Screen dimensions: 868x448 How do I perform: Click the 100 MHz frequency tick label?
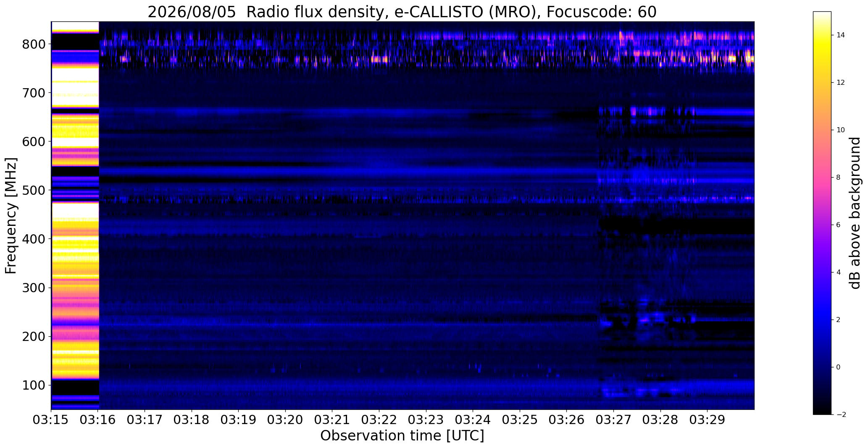34,385
